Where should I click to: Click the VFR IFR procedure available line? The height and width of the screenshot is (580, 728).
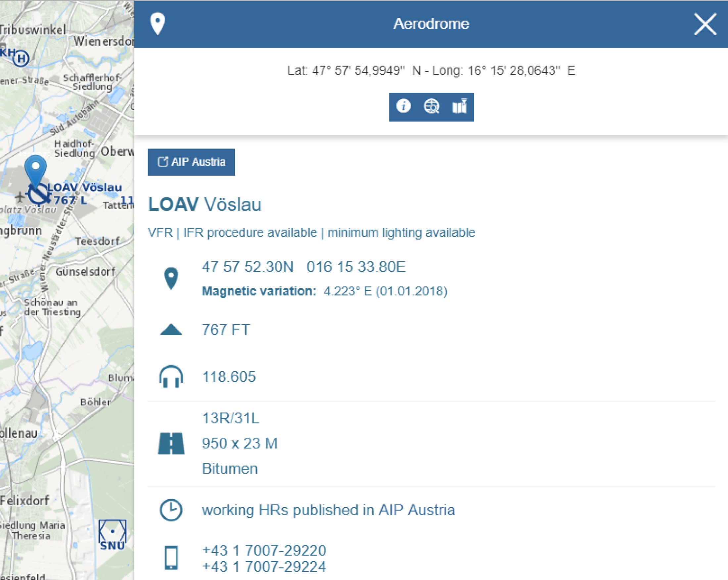[x=311, y=233]
